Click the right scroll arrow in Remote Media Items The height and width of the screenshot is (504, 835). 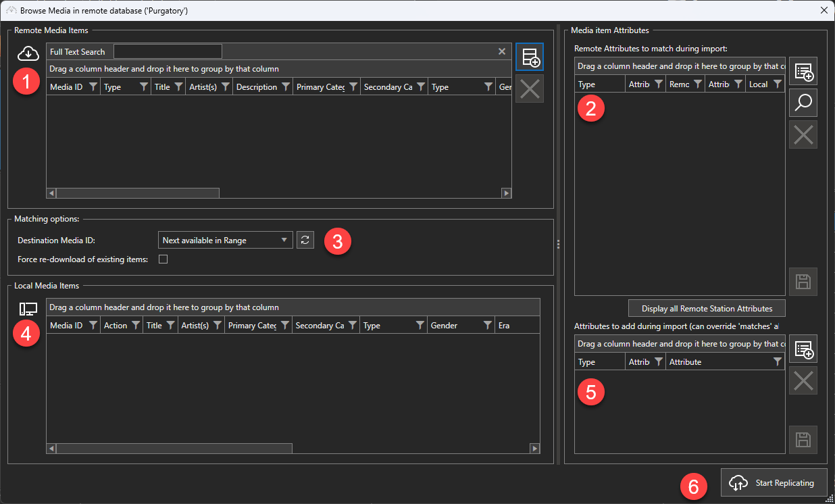click(x=507, y=193)
